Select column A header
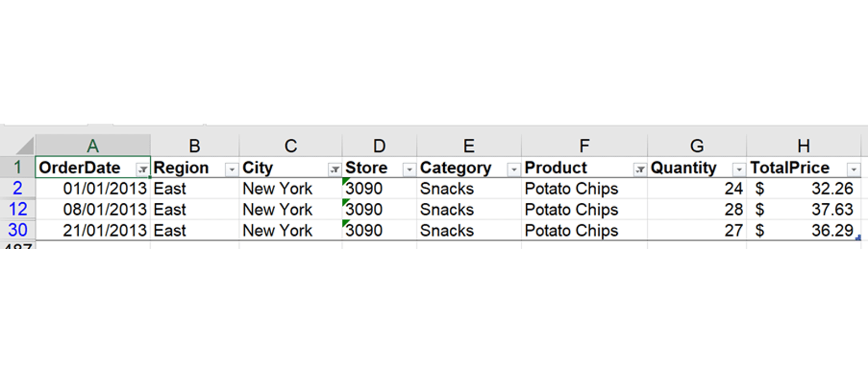 [93, 146]
